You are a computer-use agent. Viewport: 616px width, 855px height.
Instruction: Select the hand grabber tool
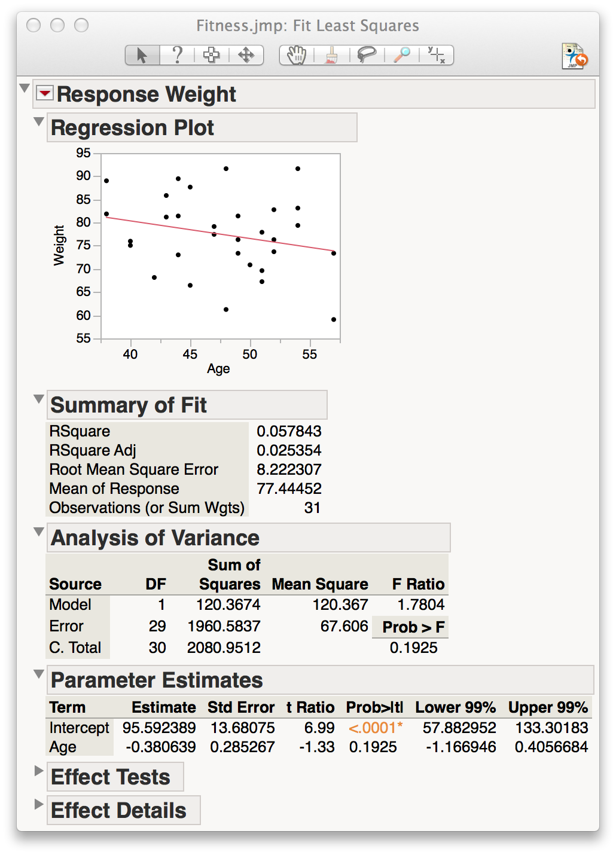(296, 56)
